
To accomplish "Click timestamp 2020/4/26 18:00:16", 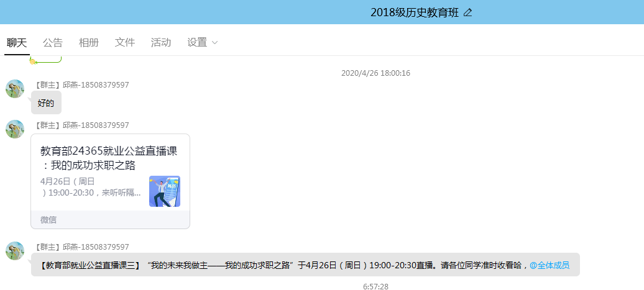I will pyautogui.click(x=375, y=73).
